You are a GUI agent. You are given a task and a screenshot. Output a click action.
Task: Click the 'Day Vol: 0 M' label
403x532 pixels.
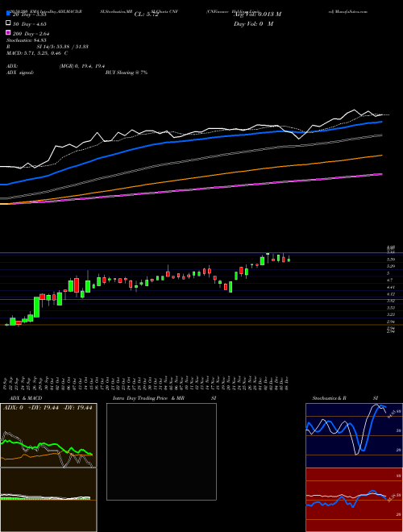(253, 24)
